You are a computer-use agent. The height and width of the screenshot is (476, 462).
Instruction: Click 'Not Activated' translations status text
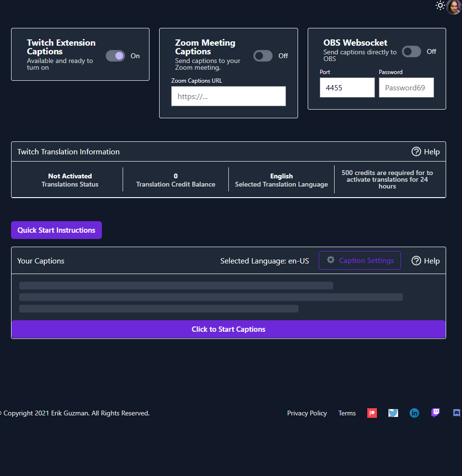pyautogui.click(x=70, y=176)
